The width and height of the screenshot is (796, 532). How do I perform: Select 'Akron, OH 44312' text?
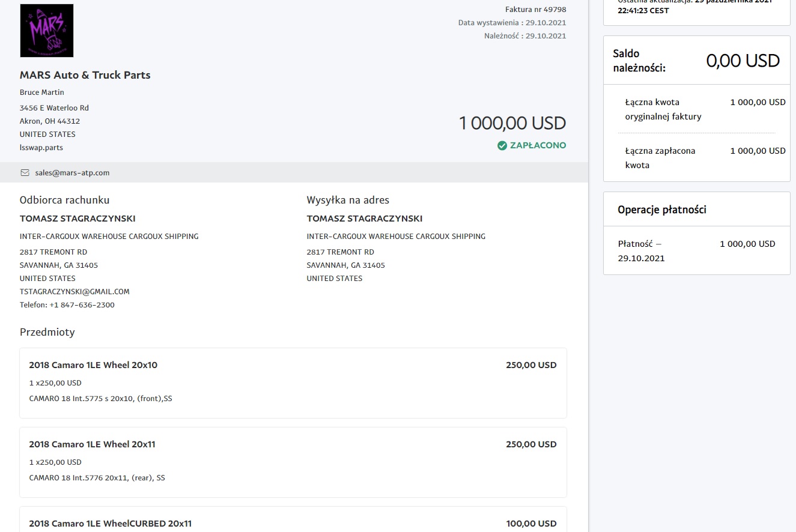[x=50, y=121]
